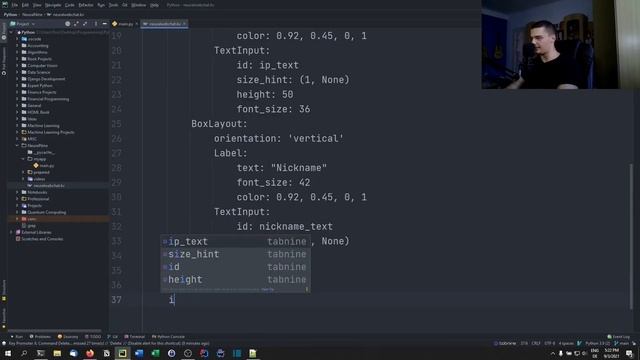Open Firefox from the taskbar

point(90,353)
